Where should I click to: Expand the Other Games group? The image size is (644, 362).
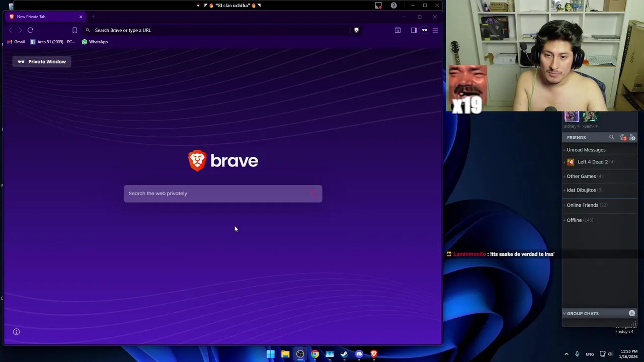tap(600, 176)
